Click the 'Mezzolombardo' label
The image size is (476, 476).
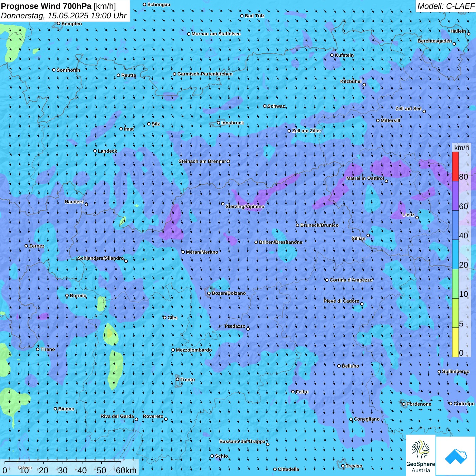pyautogui.click(x=194, y=350)
